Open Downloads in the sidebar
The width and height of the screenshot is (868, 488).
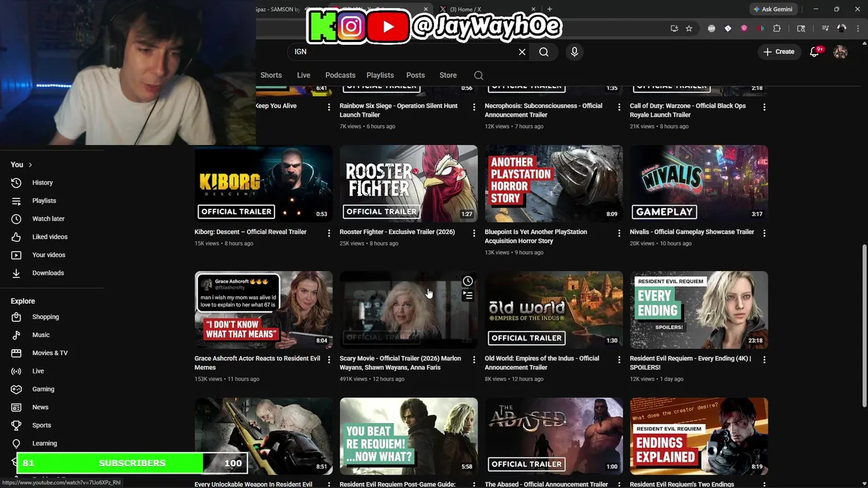[x=48, y=273]
